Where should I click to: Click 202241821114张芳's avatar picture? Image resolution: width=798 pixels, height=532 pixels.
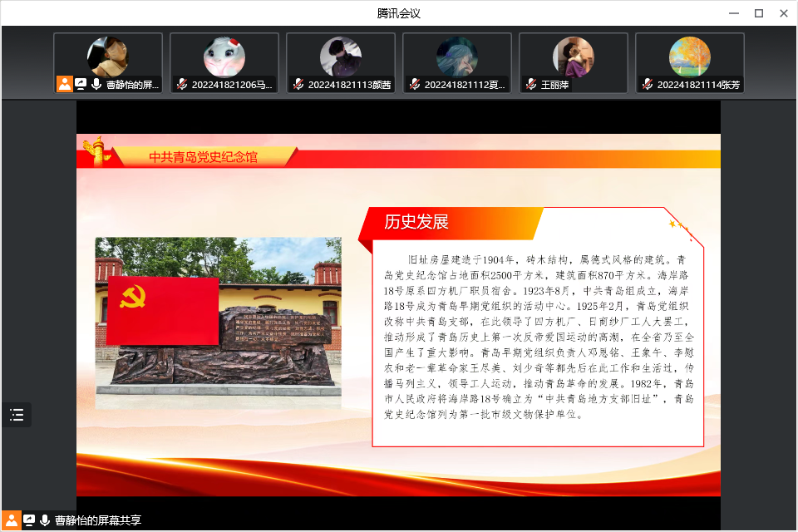pyautogui.click(x=689, y=55)
